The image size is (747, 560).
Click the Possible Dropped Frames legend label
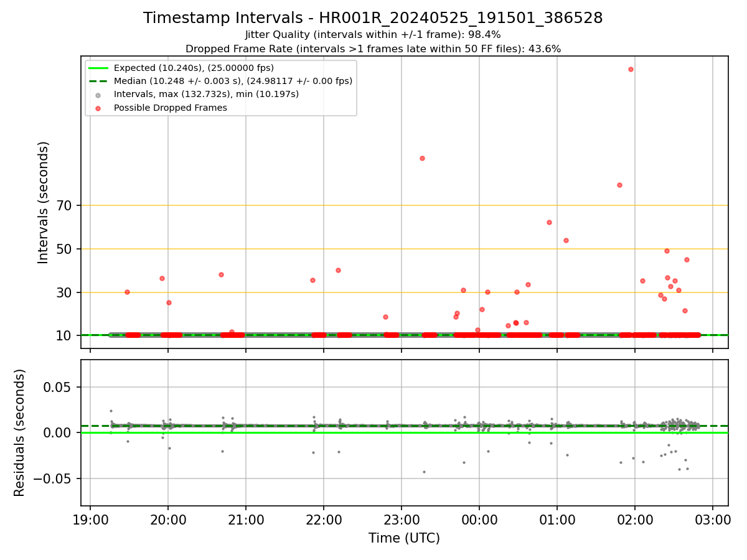pyautogui.click(x=170, y=108)
